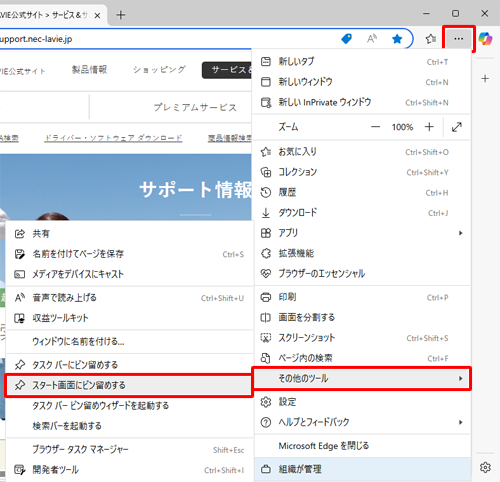Screen dimensions: 500x482
Task: Open the Settings and more ellipsis menu
Action: click(459, 39)
